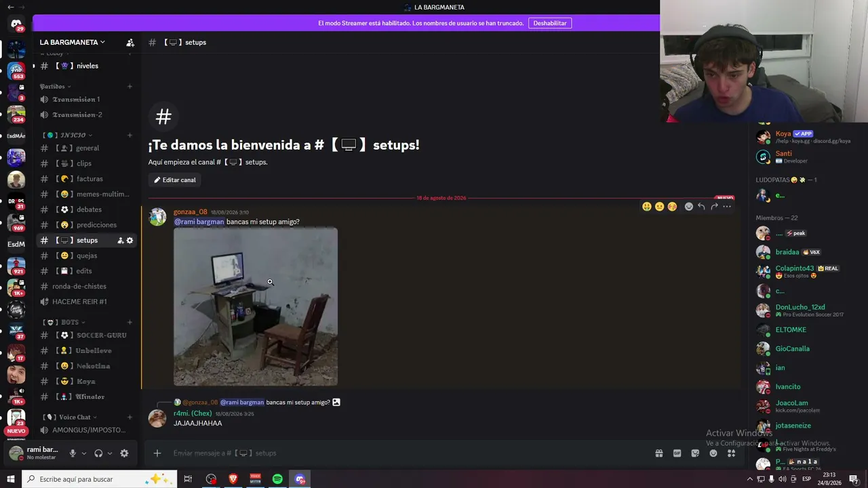This screenshot has width=868, height=488.
Task: Open the sticker picker
Action: click(695, 453)
